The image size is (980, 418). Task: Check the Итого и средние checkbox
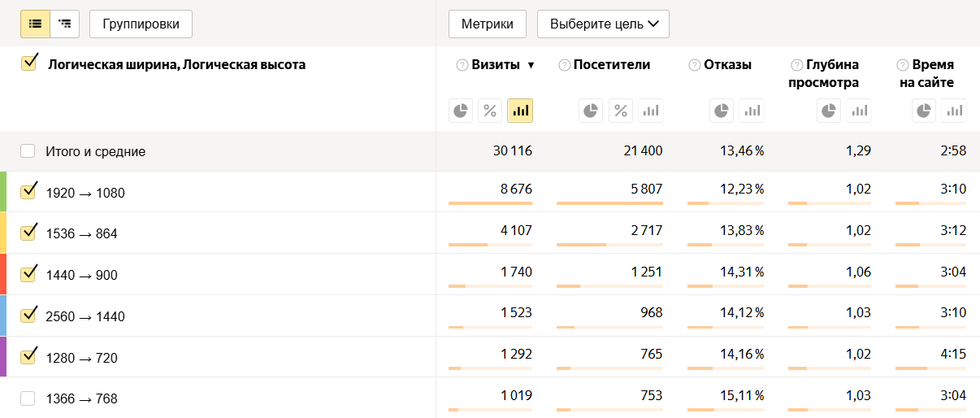(x=28, y=151)
